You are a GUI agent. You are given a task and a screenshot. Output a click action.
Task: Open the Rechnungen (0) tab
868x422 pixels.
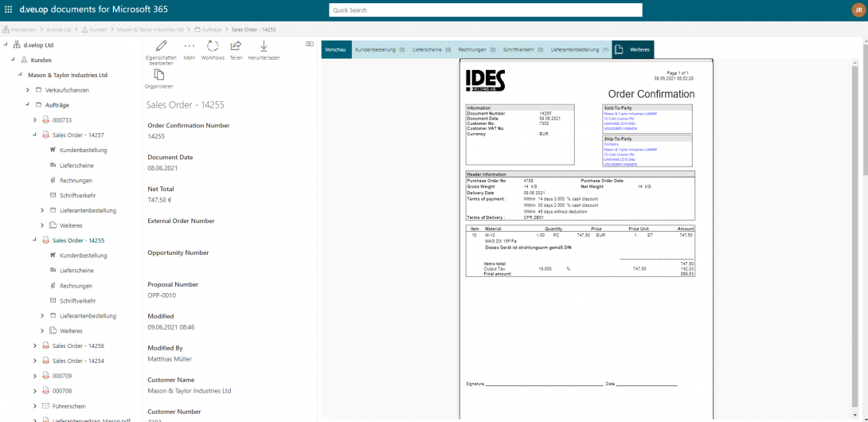pyautogui.click(x=477, y=50)
